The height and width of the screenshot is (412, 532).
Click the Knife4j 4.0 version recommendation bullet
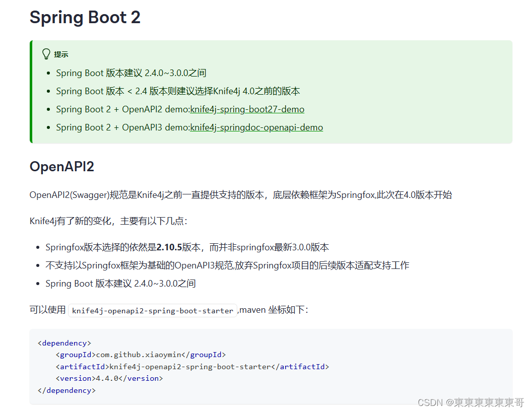tap(177, 91)
